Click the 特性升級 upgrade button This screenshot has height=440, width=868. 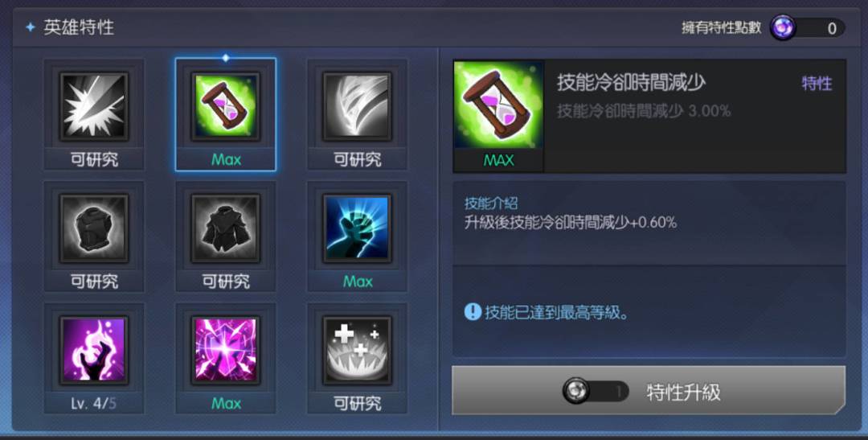point(649,390)
